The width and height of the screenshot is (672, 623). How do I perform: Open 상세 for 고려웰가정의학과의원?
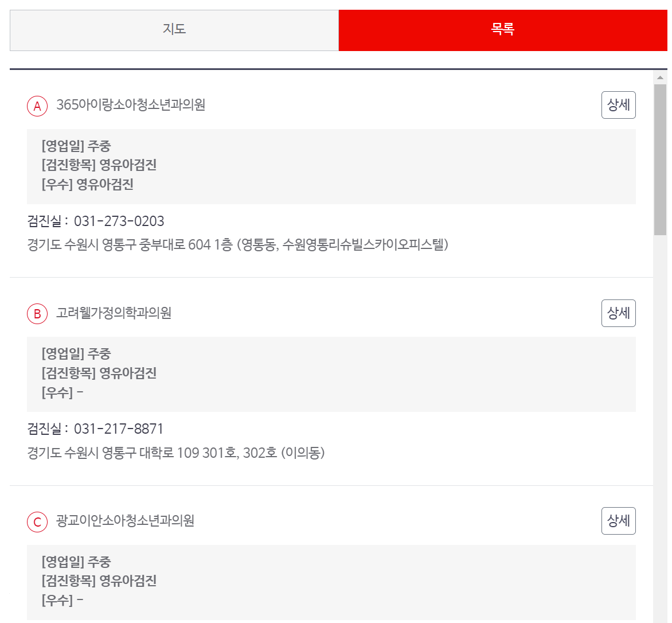(x=618, y=313)
